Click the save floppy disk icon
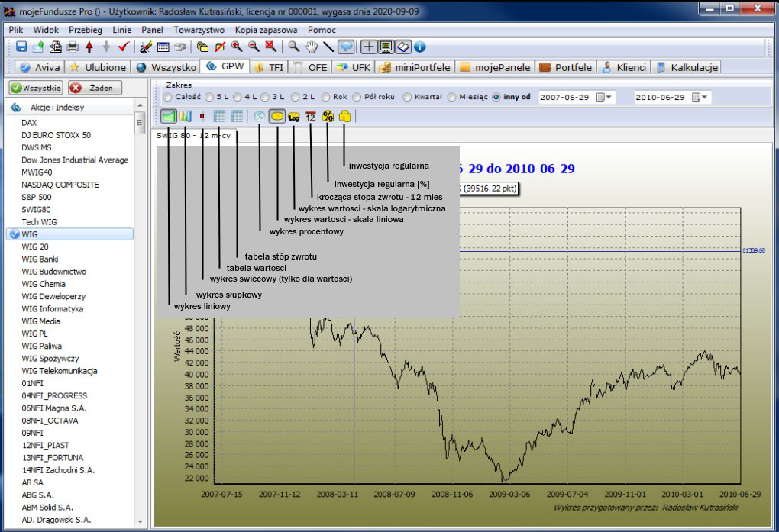This screenshot has height=532, width=779. (21, 47)
